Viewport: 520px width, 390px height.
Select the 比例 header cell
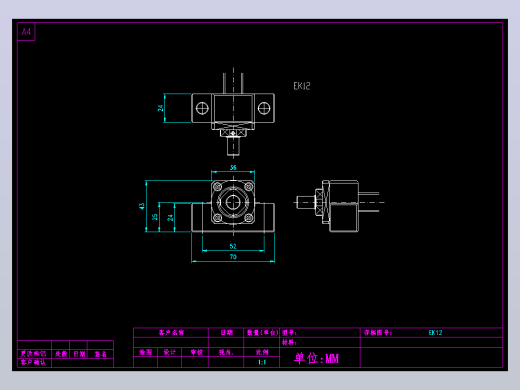(262, 352)
